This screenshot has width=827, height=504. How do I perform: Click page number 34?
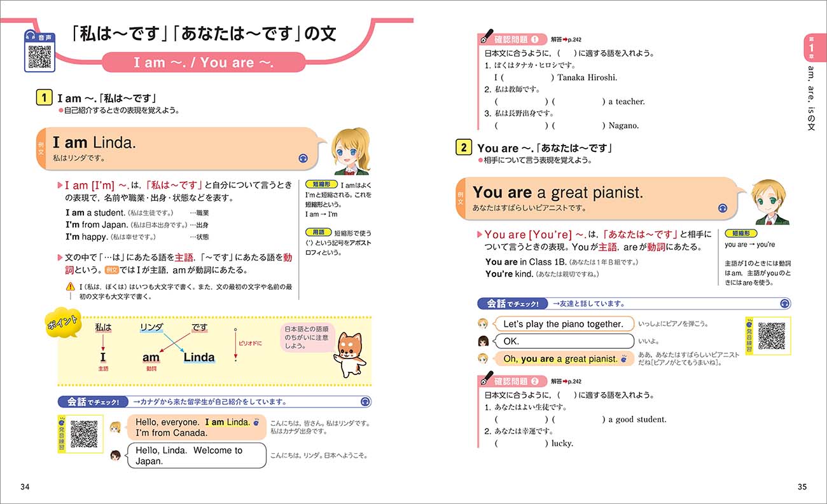pos(25,487)
